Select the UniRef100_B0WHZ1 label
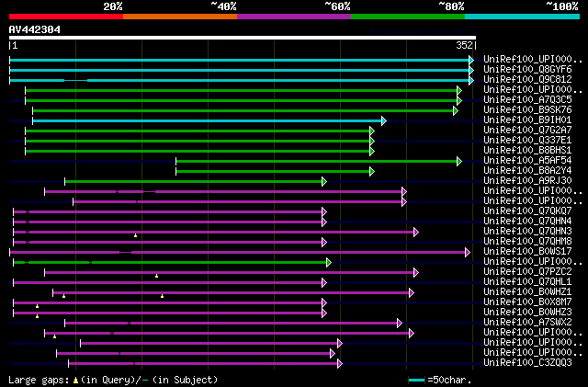The width and height of the screenshot is (588, 387). [x=527, y=292]
